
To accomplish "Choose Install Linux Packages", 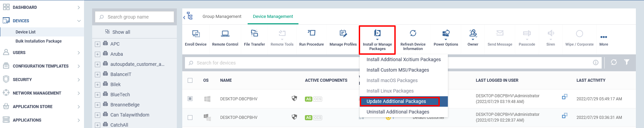I will (403, 91).
